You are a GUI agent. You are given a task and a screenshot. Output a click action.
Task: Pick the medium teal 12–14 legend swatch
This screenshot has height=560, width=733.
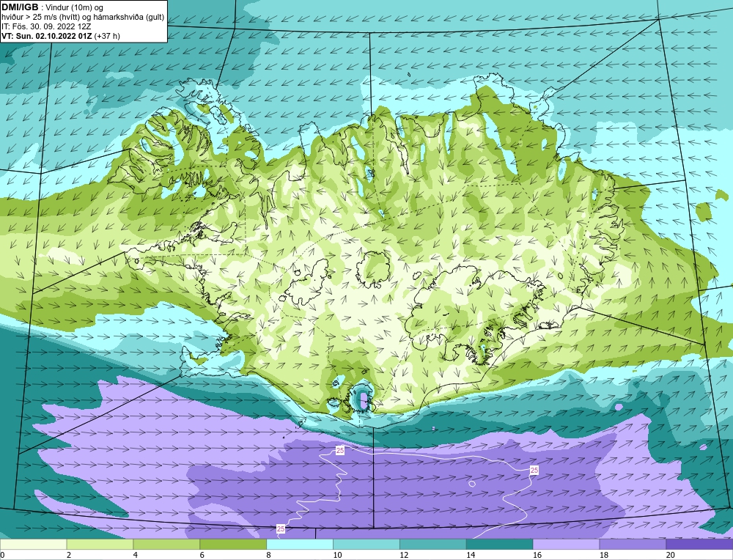tap(433, 544)
